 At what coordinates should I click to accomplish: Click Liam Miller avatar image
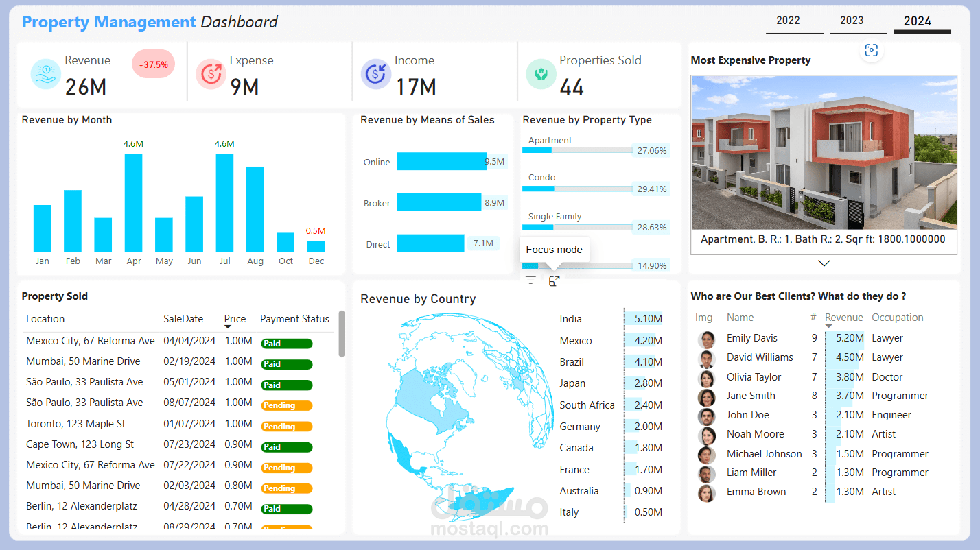click(706, 474)
